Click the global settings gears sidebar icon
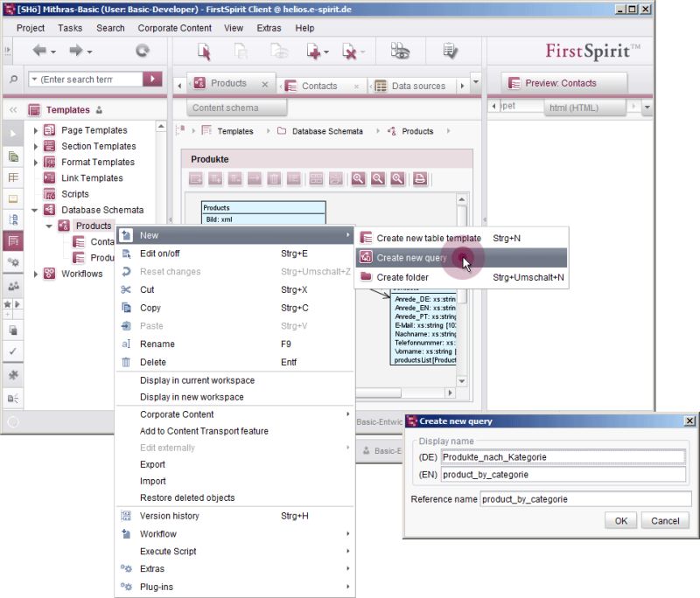 coord(13,262)
